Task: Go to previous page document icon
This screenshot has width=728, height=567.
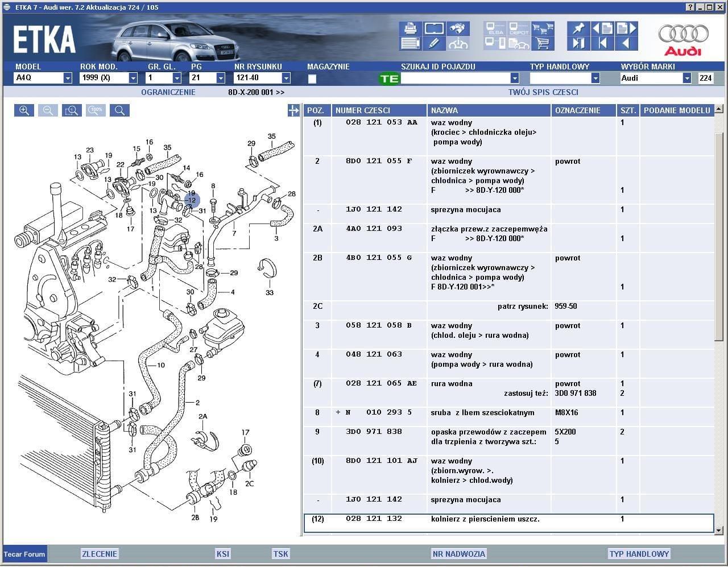Action: (602, 28)
